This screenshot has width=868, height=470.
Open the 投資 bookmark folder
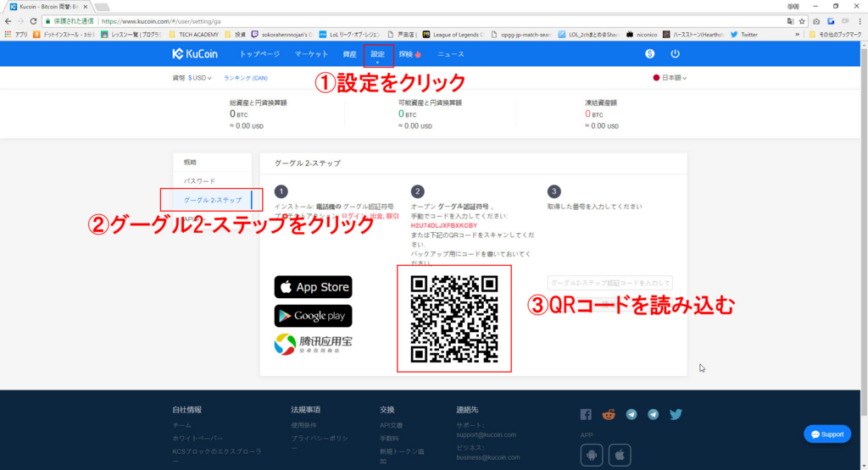pos(235,34)
